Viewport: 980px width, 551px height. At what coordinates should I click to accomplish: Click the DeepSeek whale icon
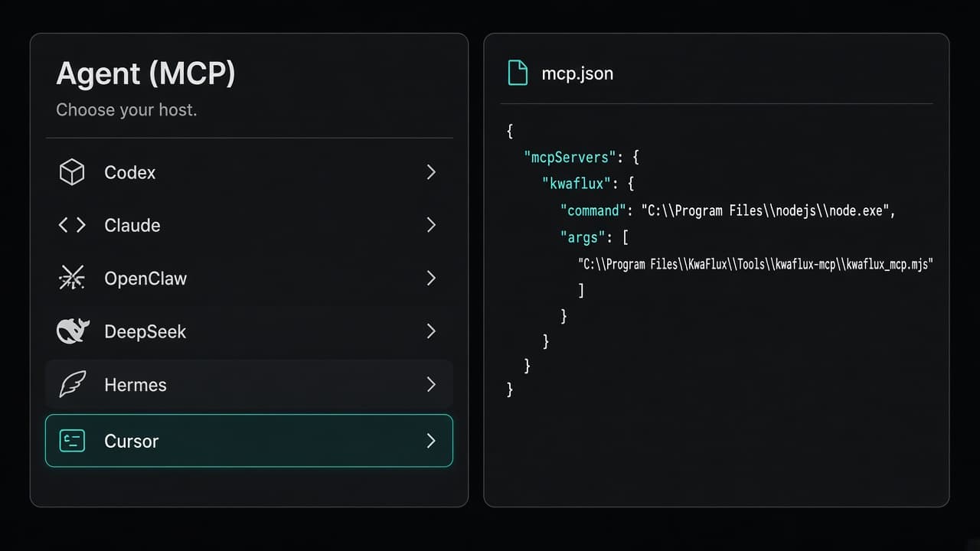pyautogui.click(x=73, y=331)
